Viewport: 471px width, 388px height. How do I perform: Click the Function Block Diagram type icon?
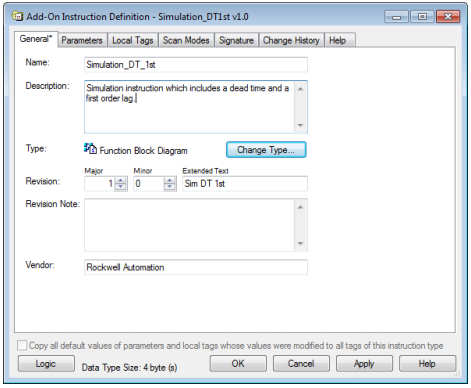point(90,149)
